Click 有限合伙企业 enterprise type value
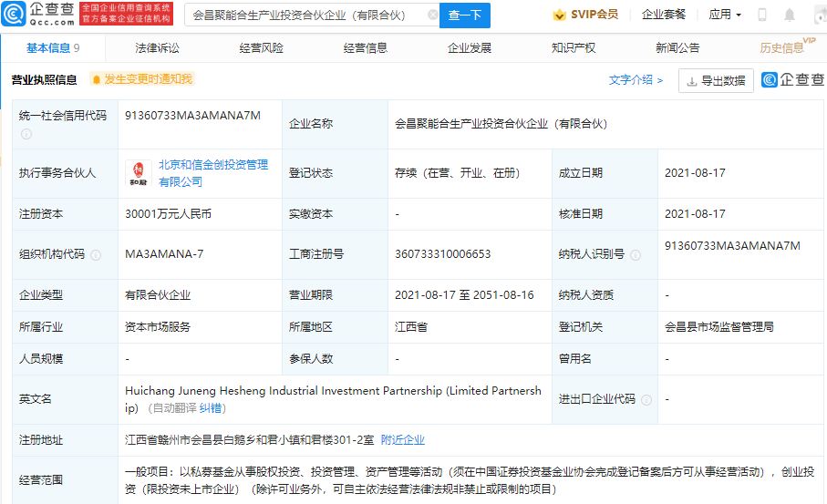Image resolution: width=827 pixels, height=504 pixels. click(x=158, y=295)
